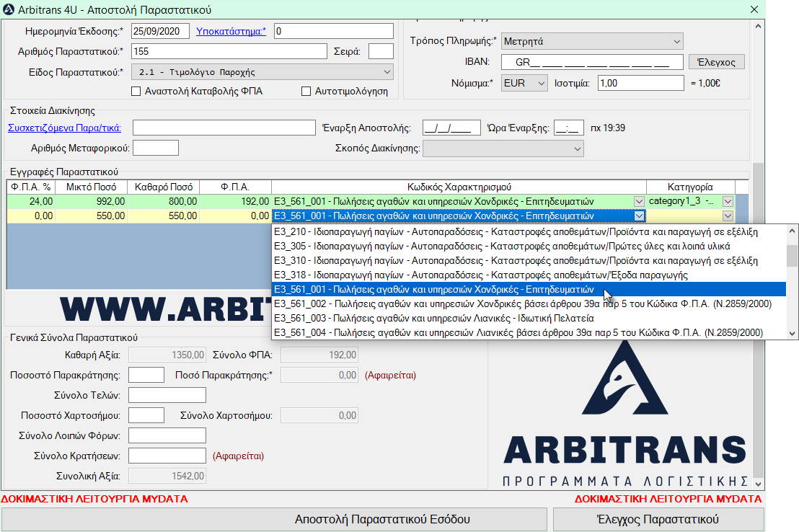The width and height of the screenshot is (799, 532).
Task: Click the Υποκατάστημα link
Action: 231,31
